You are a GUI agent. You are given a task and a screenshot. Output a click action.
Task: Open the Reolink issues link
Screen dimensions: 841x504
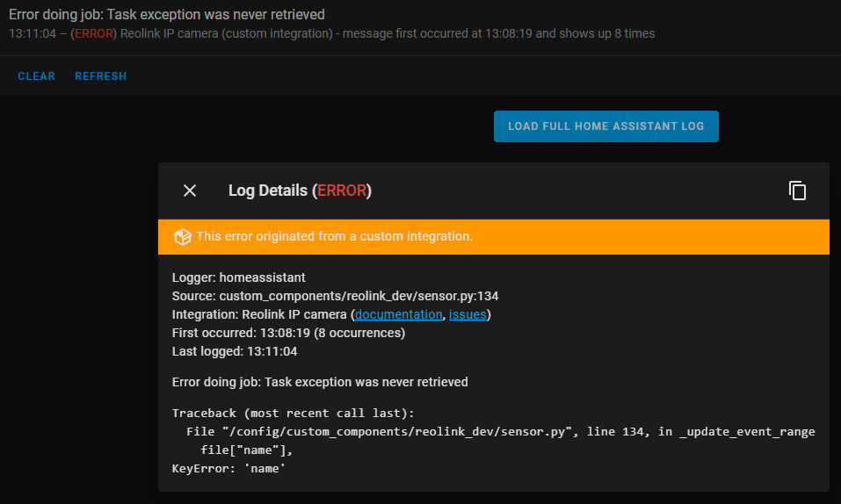(x=468, y=314)
